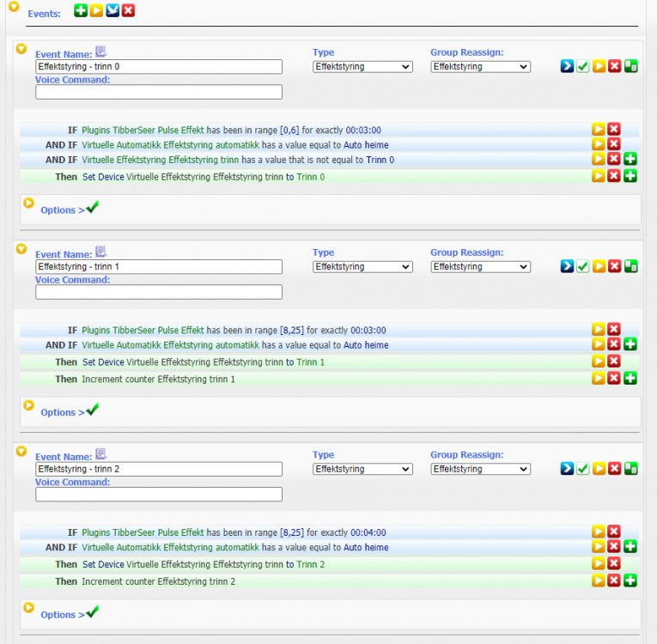
Task: Click 'Set Device ... to Trinn 2' action text
Action: point(204,564)
